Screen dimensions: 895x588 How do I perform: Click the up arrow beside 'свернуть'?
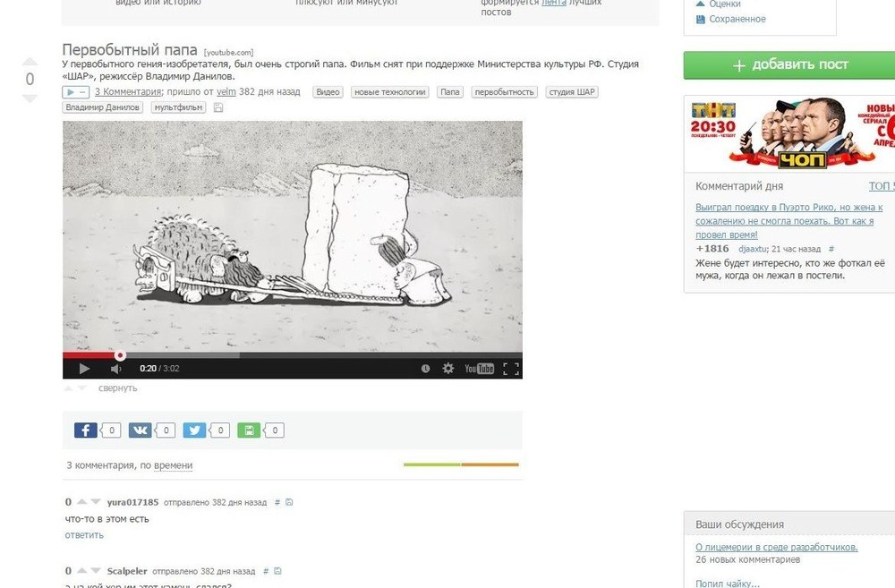point(68,388)
